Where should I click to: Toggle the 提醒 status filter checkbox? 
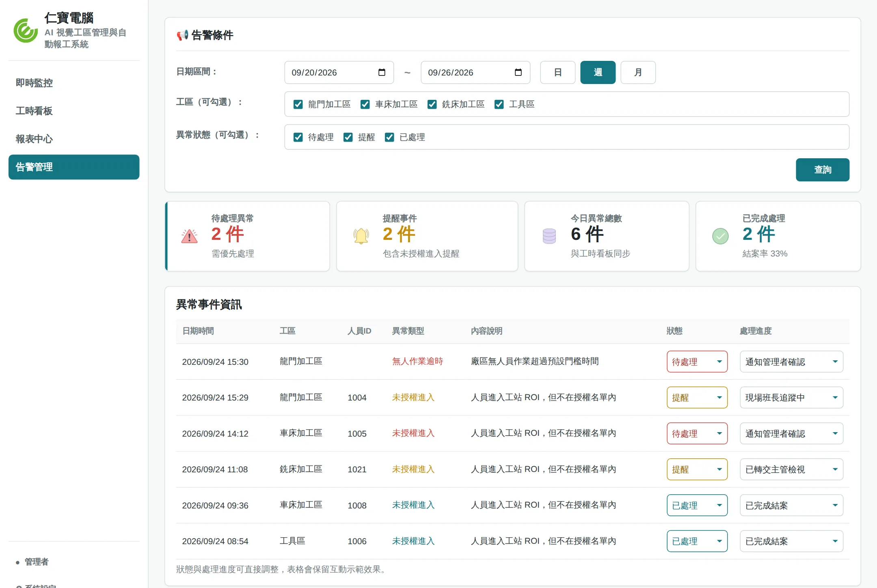pos(348,137)
